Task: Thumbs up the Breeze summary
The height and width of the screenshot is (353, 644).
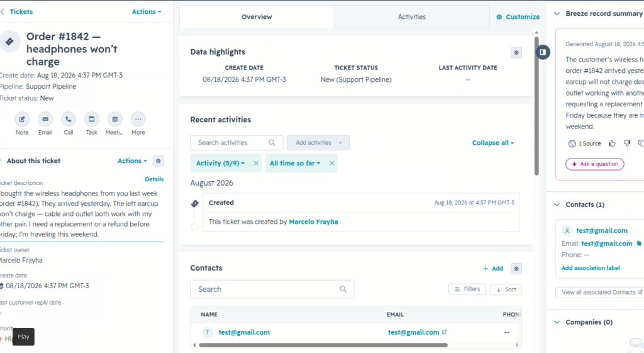Action: [612, 143]
